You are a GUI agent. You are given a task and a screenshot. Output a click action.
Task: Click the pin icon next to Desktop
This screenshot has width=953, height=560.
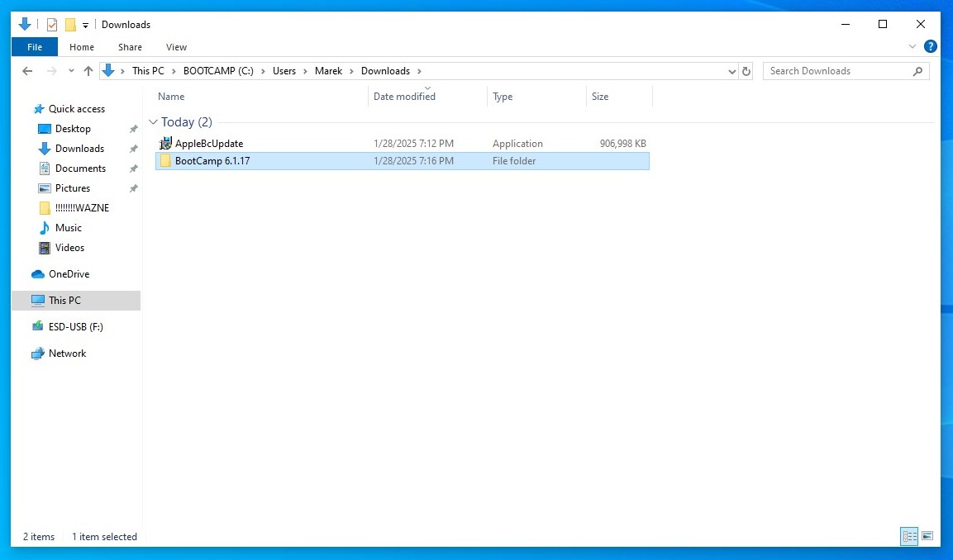click(x=134, y=129)
